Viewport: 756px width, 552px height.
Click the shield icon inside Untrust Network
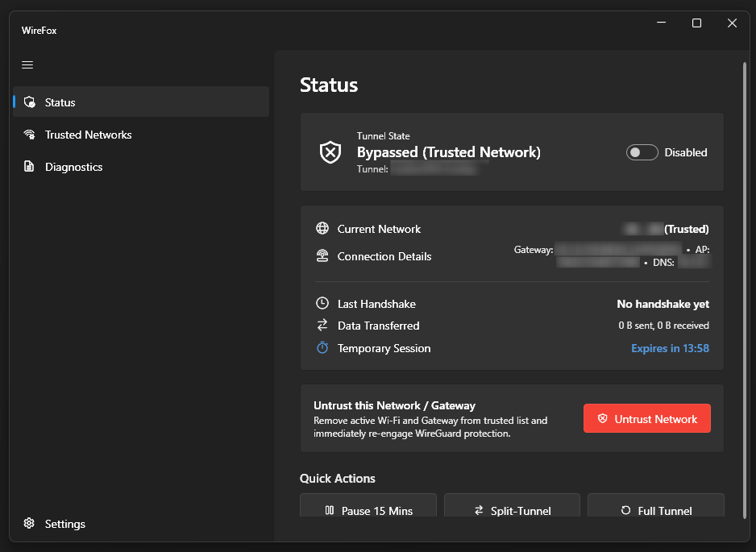pyautogui.click(x=602, y=418)
